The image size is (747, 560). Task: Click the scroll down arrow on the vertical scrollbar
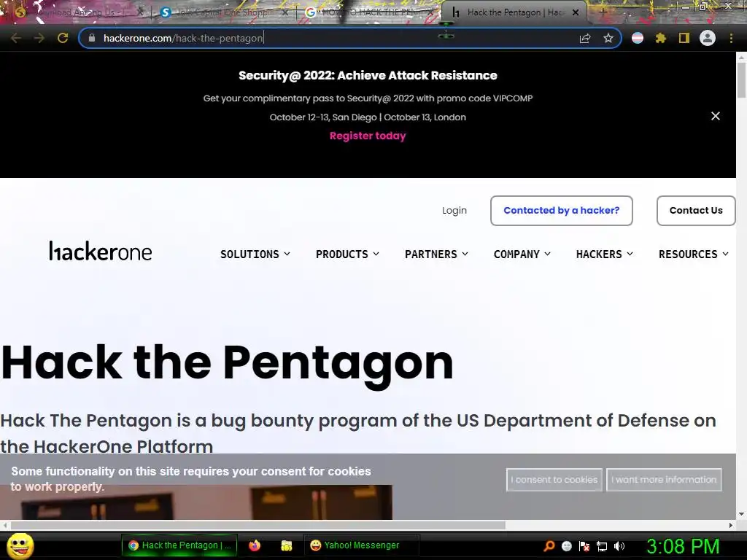(x=741, y=514)
